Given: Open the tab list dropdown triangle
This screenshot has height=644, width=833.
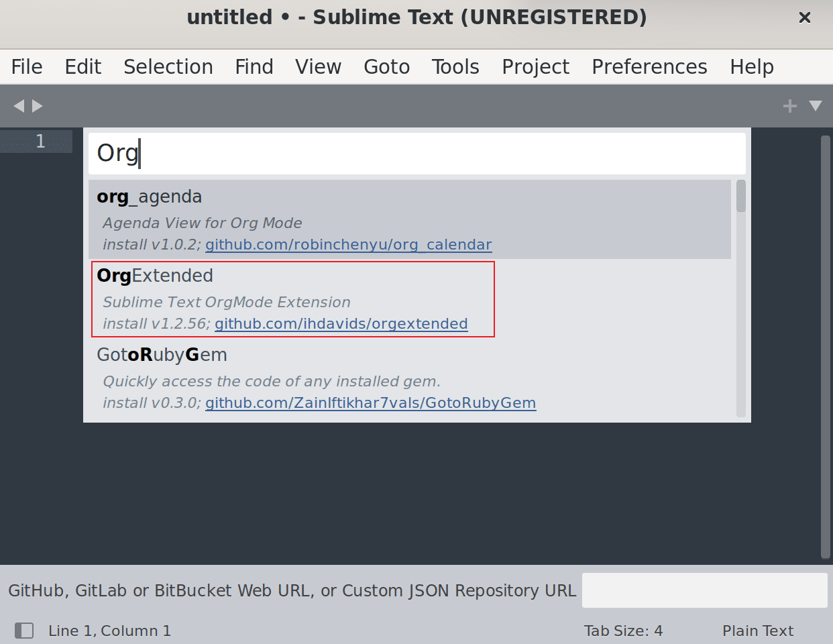Looking at the screenshot, I should (x=816, y=106).
